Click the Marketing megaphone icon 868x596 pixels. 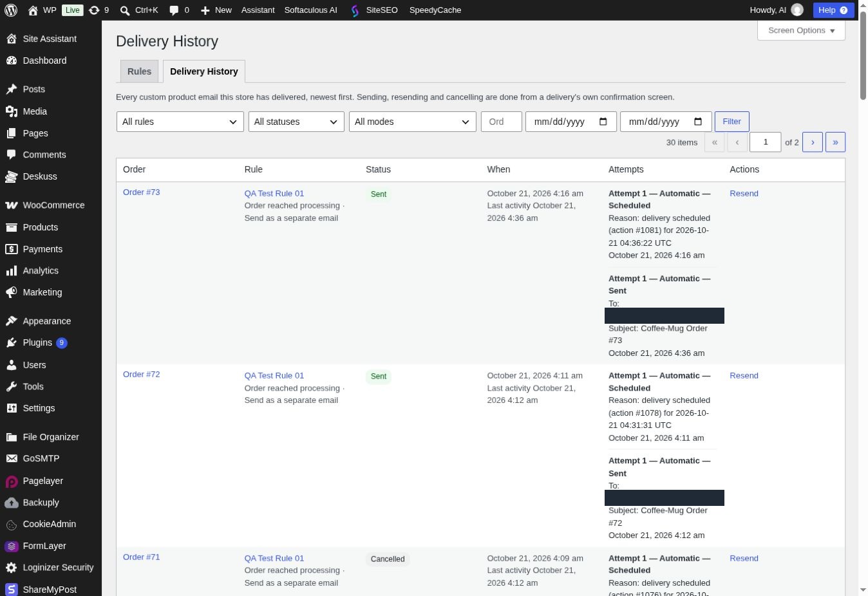[x=12, y=292]
